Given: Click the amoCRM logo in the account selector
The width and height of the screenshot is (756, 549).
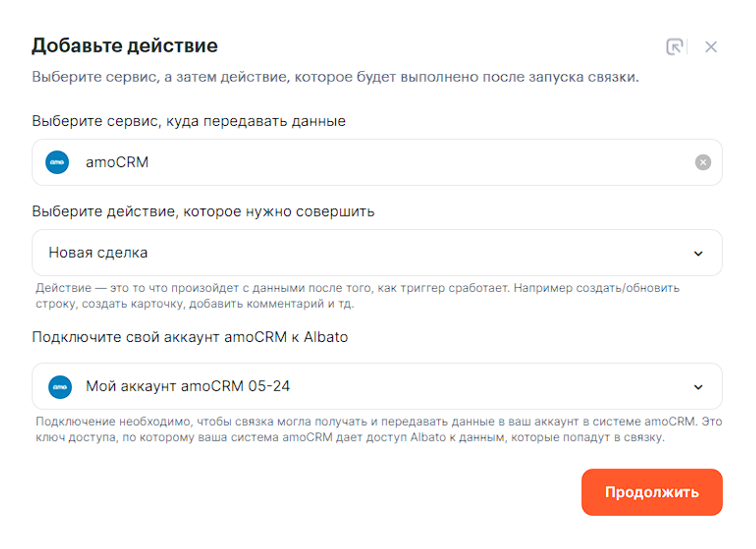Looking at the screenshot, I should pyautogui.click(x=60, y=387).
